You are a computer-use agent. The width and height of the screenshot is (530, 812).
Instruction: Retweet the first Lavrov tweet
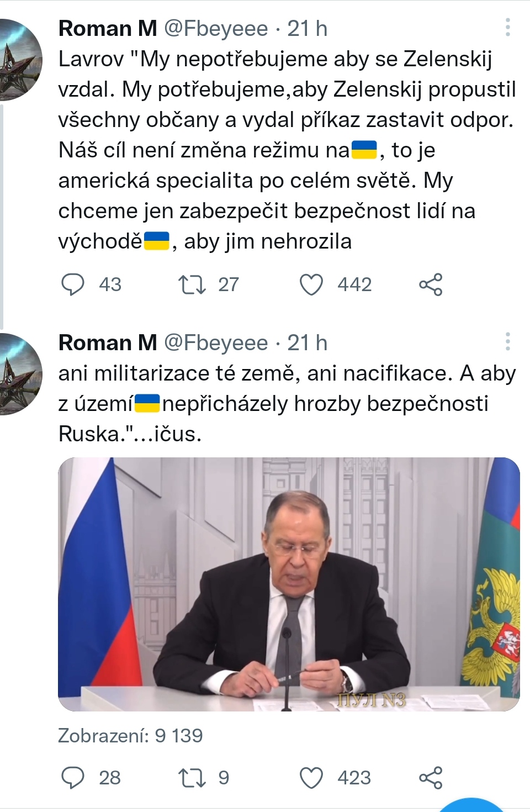pos(192,284)
